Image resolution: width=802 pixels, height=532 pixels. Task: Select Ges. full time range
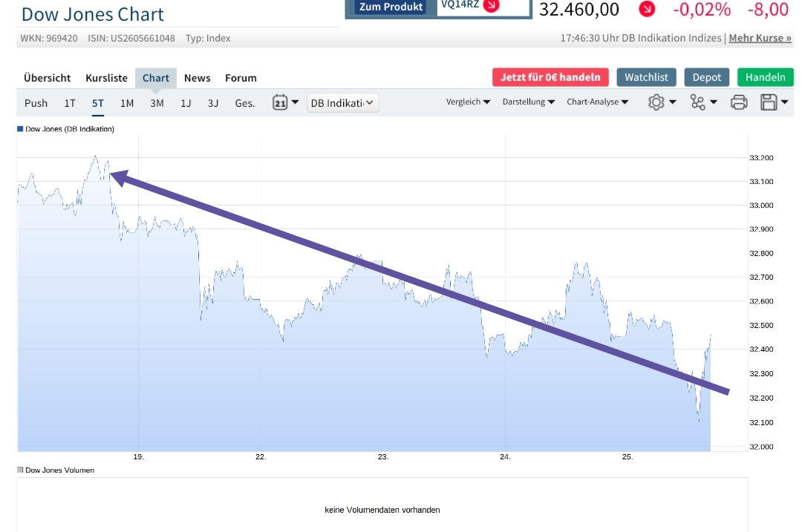click(244, 102)
